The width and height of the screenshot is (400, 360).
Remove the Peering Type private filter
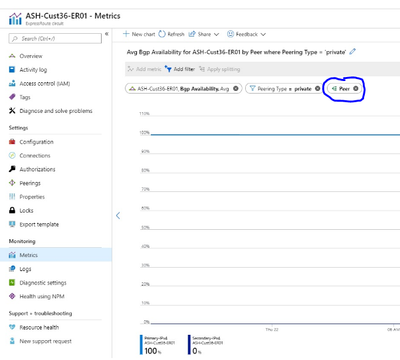[318, 88]
